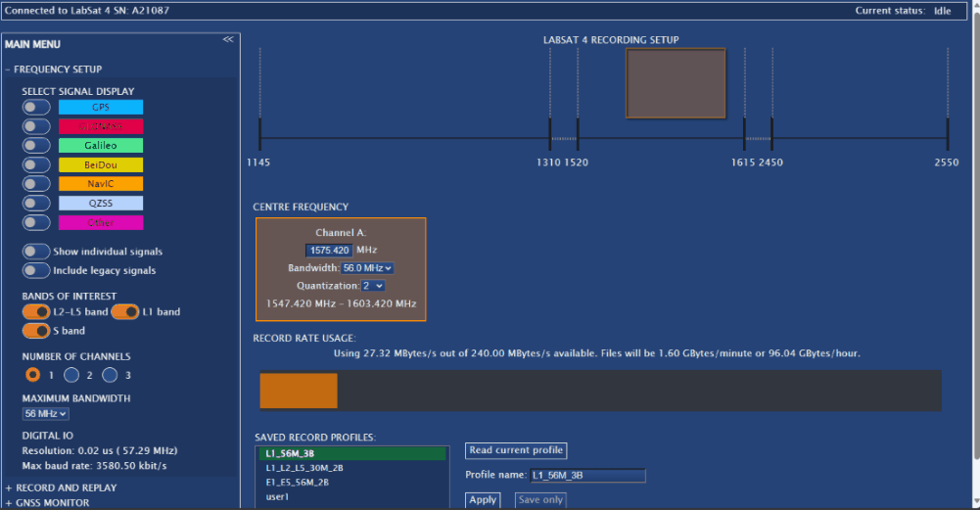This screenshot has width=980, height=510.
Task: Enable the BeiDou signal display switch
Action: coord(36,165)
